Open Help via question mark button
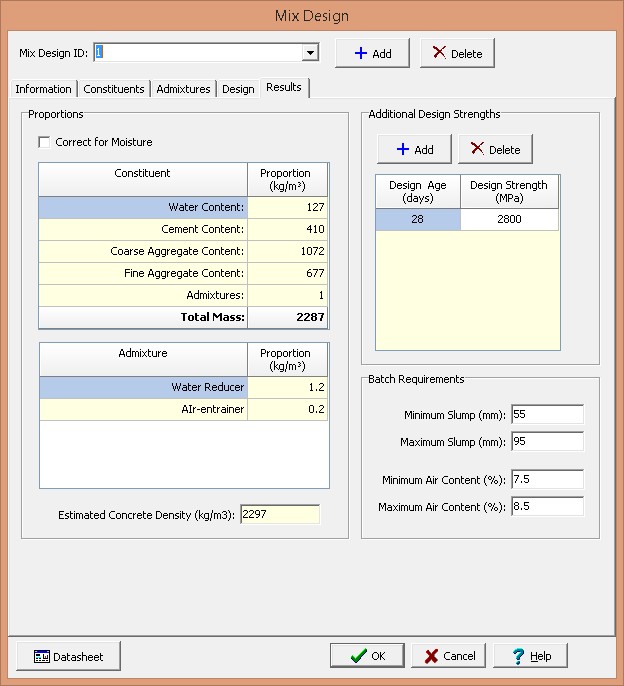 [x=531, y=656]
